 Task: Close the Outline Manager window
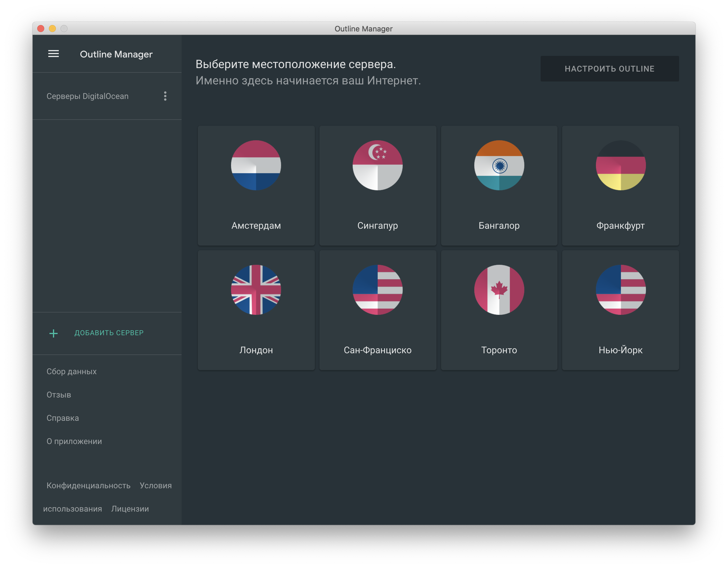(41, 28)
